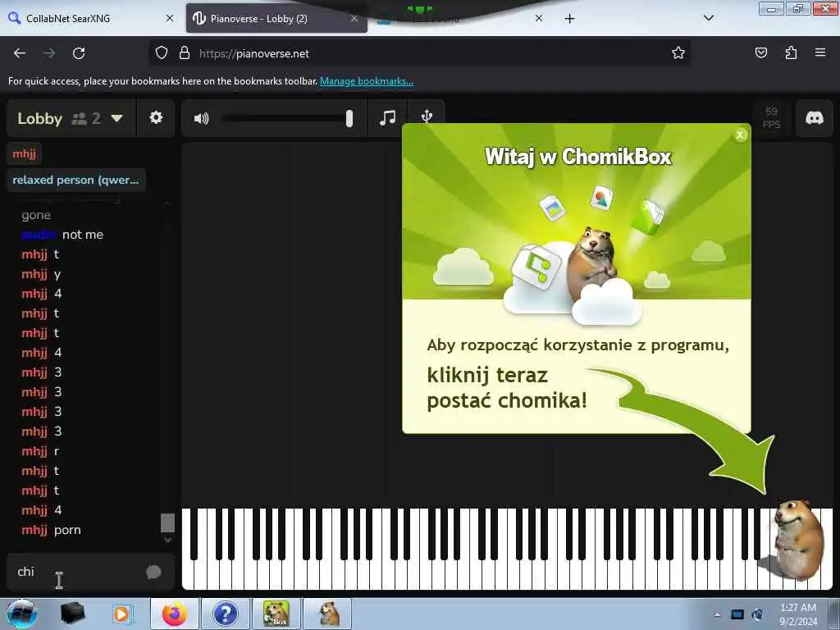Close the ChomikBox welcome popup
This screenshot has width=840, height=630.
[740, 135]
